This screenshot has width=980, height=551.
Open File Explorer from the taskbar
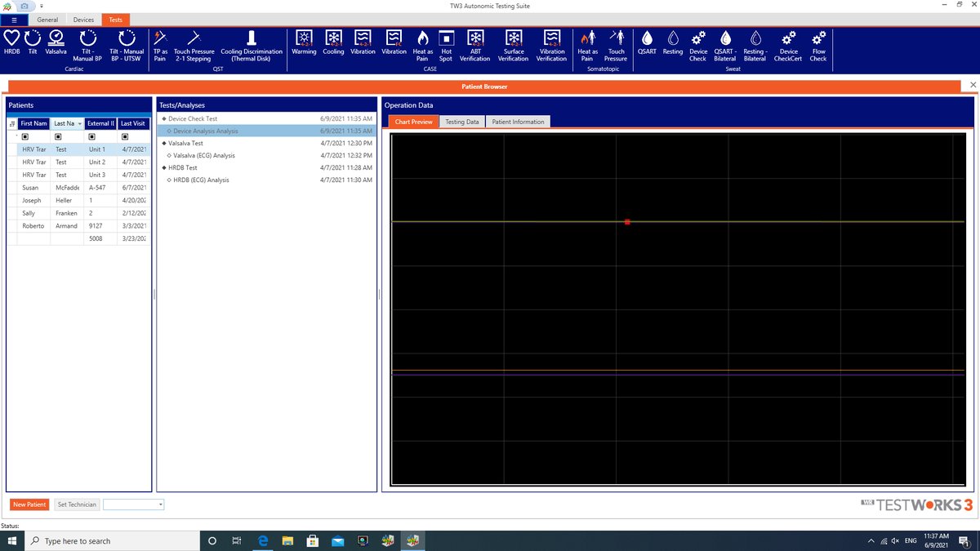287,541
